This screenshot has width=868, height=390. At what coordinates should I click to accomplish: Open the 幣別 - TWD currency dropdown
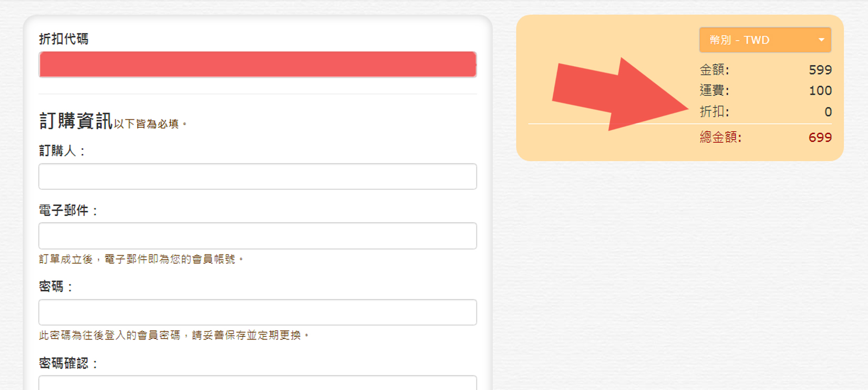(x=765, y=40)
